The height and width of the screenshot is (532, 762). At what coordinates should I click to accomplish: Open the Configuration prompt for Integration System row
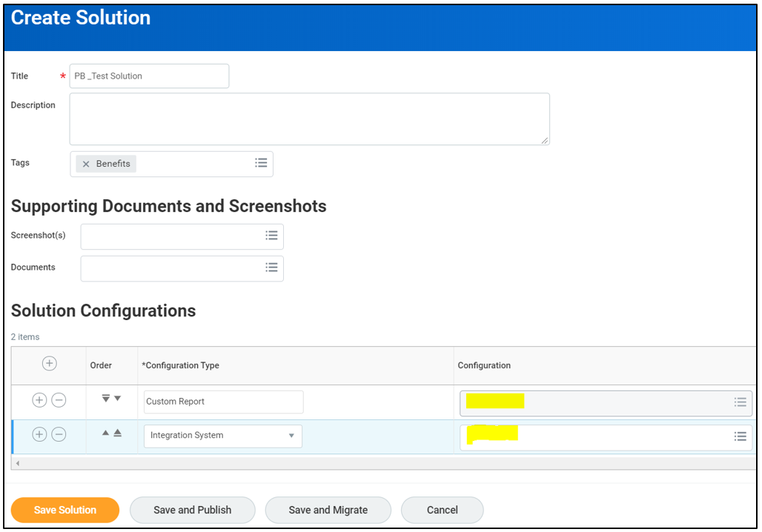pyautogui.click(x=740, y=436)
